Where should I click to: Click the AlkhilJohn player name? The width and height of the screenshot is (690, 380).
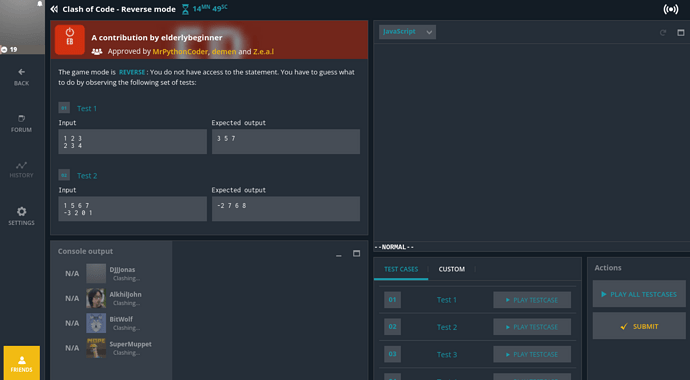click(125, 294)
